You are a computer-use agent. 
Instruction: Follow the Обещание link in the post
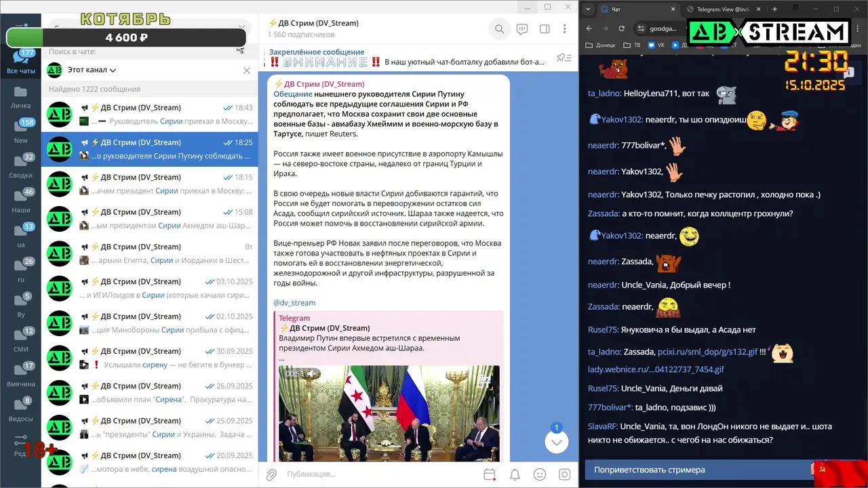pos(293,94)
